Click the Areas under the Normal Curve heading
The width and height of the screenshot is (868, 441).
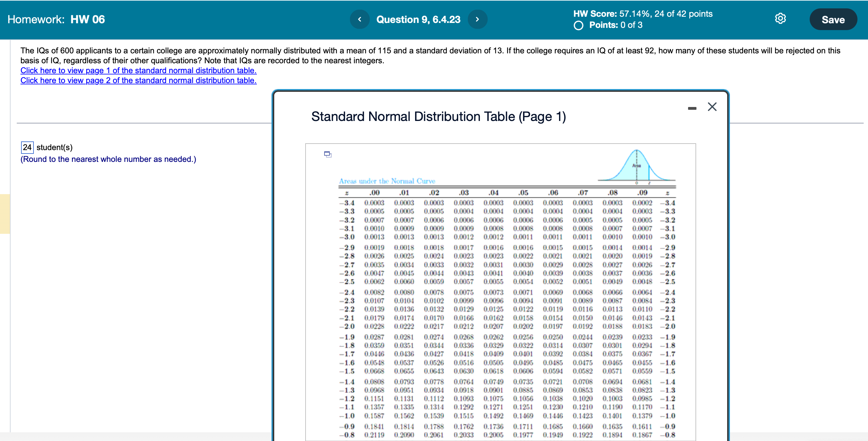pos(387,181)
